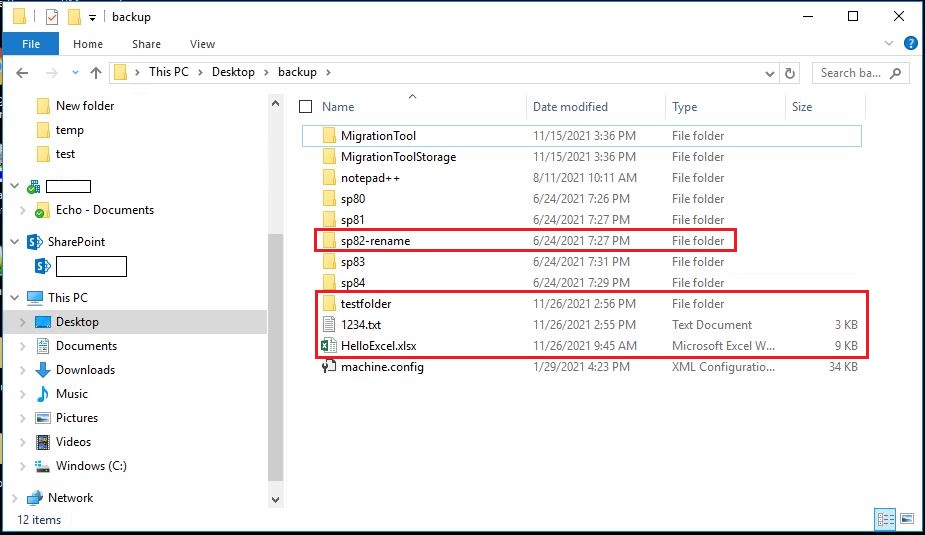
Task: Select the sp84 folder icon
Action: [329, 283]
